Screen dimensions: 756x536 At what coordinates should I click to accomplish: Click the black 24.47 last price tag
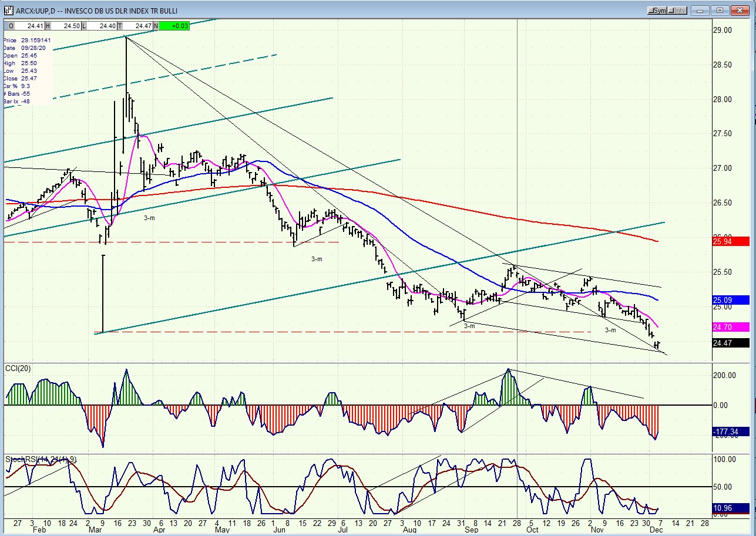click(730, 343)
